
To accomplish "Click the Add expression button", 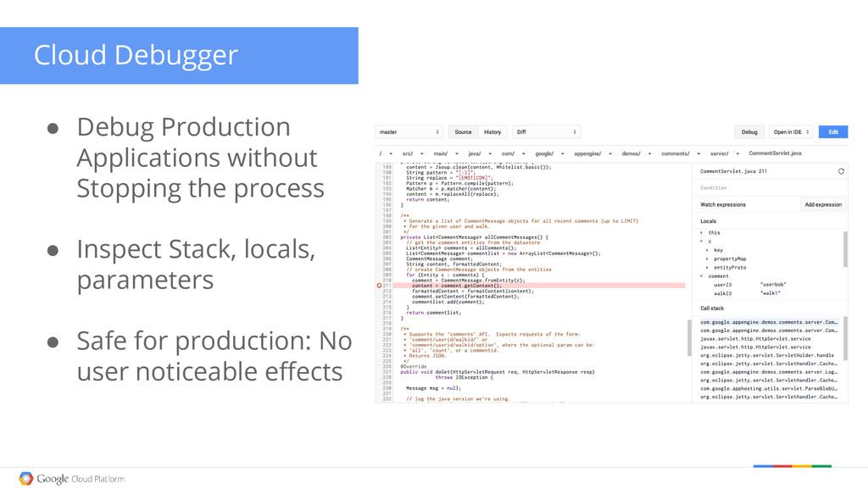I will click(x=823, y=205).
